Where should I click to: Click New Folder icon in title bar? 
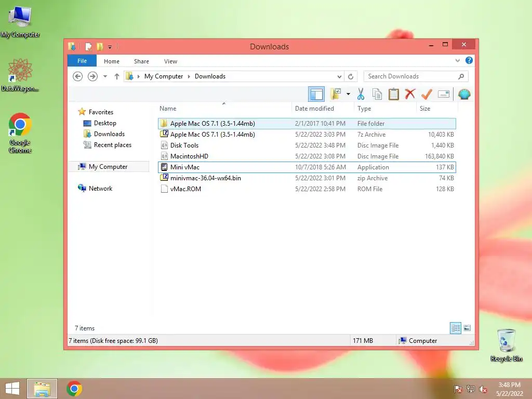point(100,46)
